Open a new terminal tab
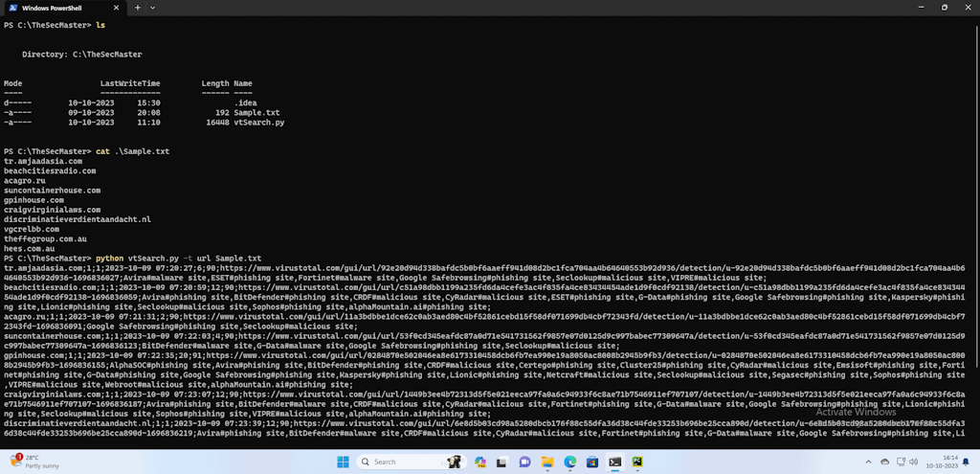The image size is (980, 474). click(138, 8)
